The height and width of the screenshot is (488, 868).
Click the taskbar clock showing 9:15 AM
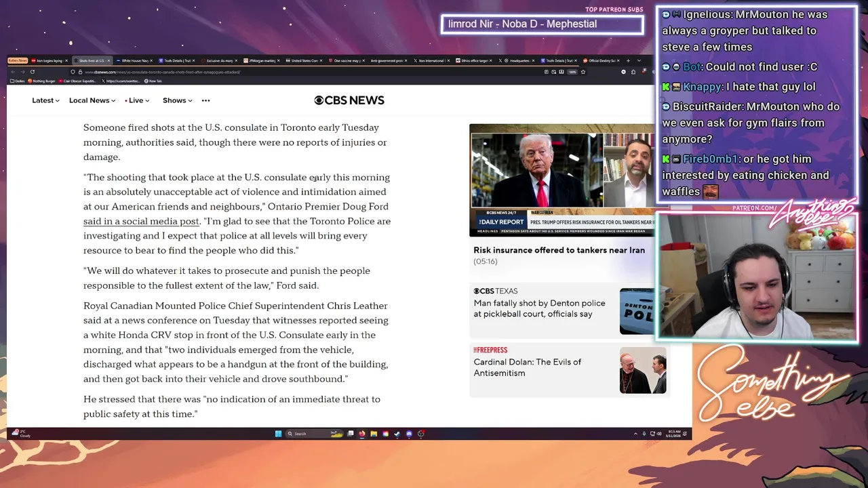673,434
